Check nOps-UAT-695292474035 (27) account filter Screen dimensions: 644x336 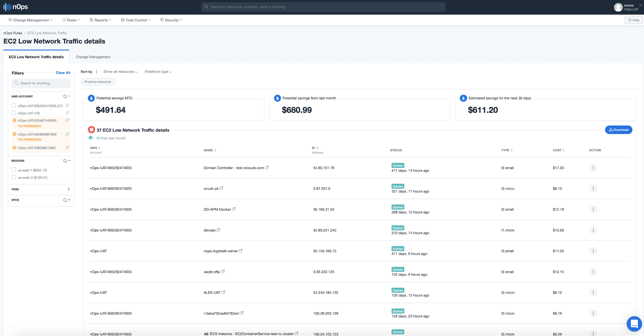14,106
